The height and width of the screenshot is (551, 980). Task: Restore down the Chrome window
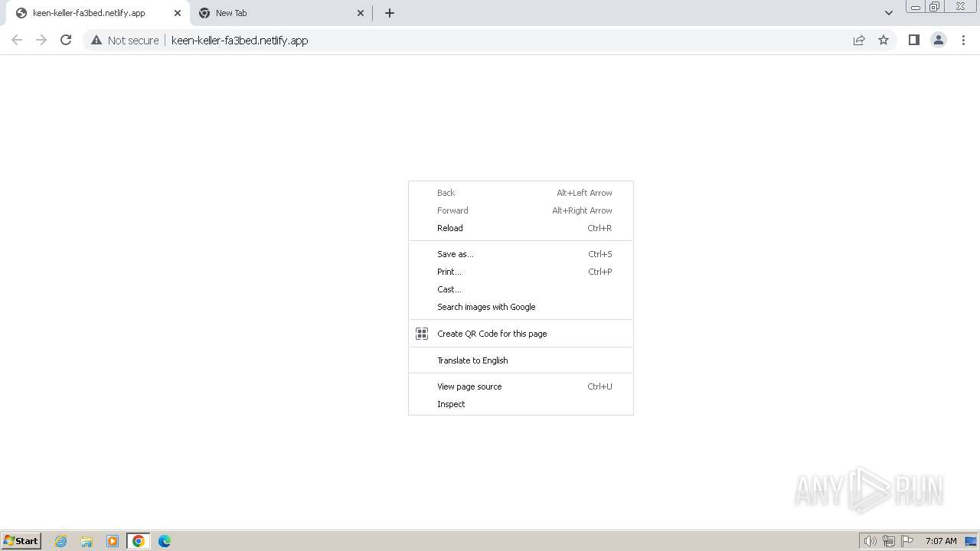pyautogui.click(x=934, y=7)
